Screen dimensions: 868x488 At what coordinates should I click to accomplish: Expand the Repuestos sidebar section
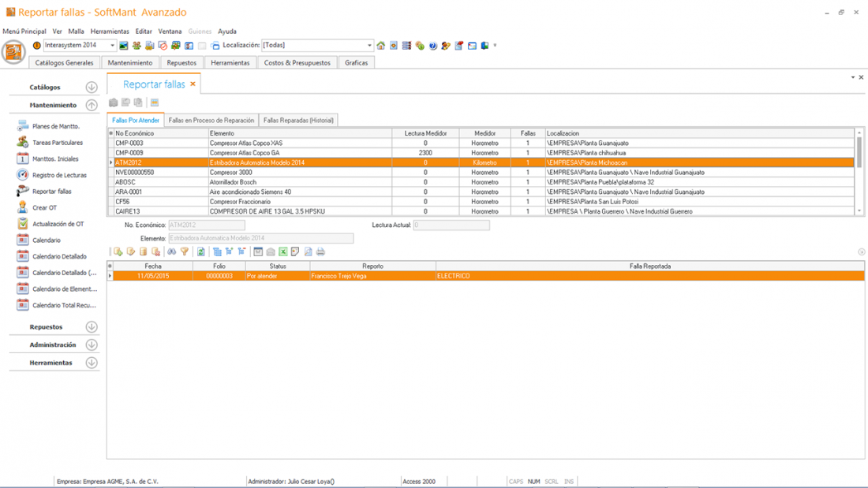click(92, 326)
